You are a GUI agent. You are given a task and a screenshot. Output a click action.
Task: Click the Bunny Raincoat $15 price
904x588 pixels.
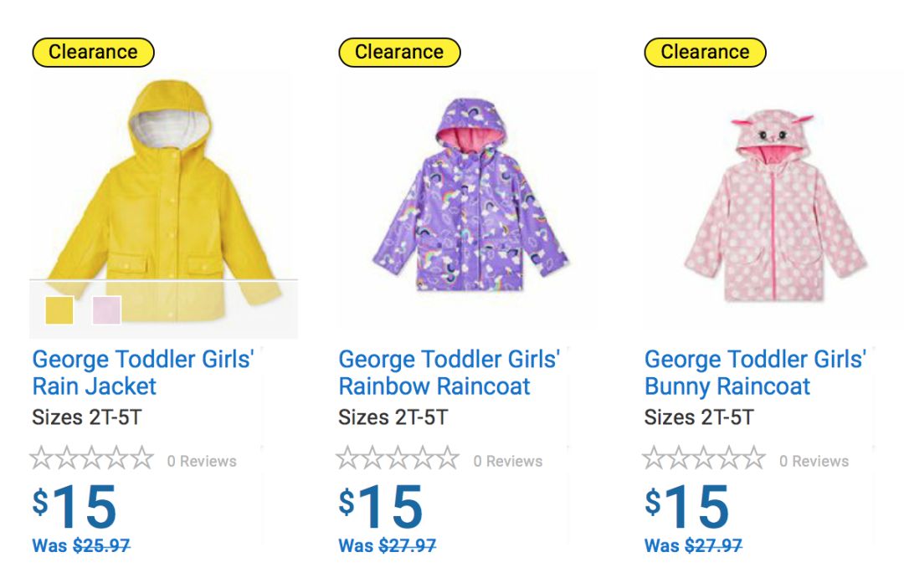point(686,507)
